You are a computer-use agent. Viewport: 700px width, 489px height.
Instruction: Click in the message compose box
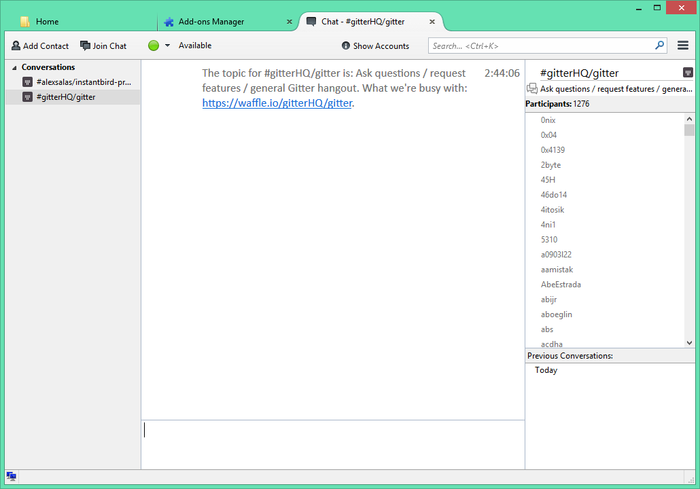[x=333, y=444]
